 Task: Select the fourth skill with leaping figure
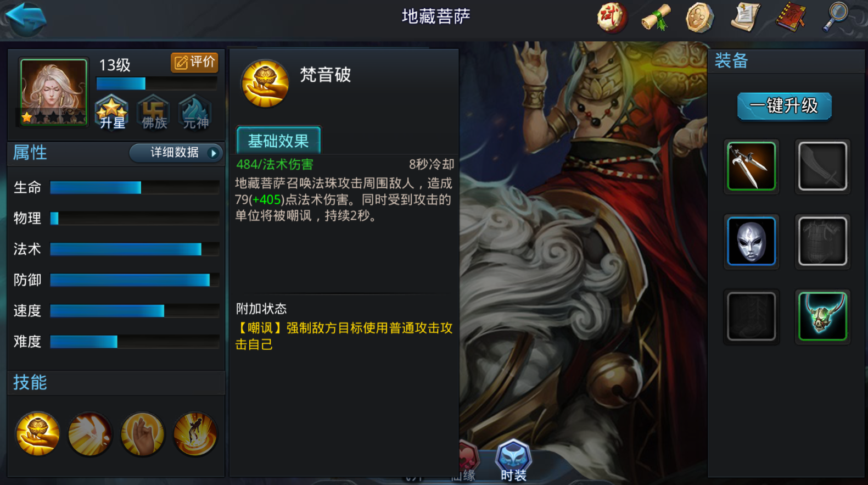pos(195,434)
